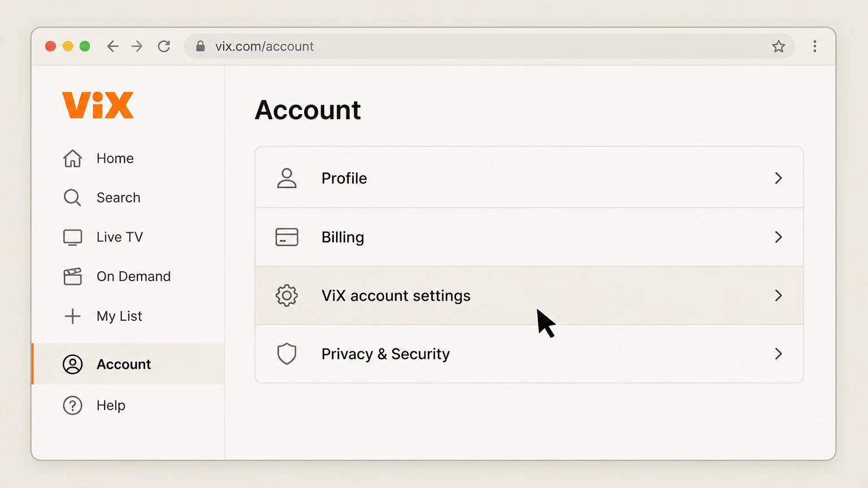Image resolution: width=868 pixels, height=488 pixels.
Task: Click the Billing credit card icon
Action: click(287, 237)
